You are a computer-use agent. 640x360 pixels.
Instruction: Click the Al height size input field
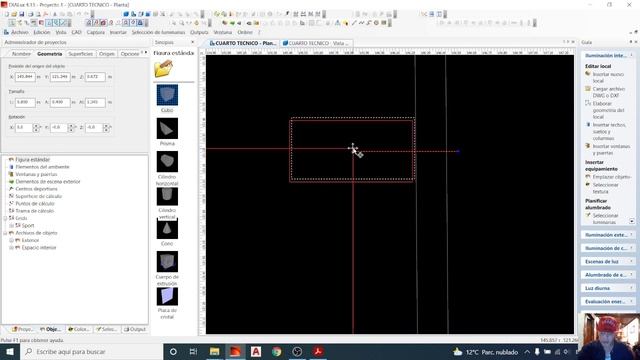pyautogui.click(x=95, y=102)
